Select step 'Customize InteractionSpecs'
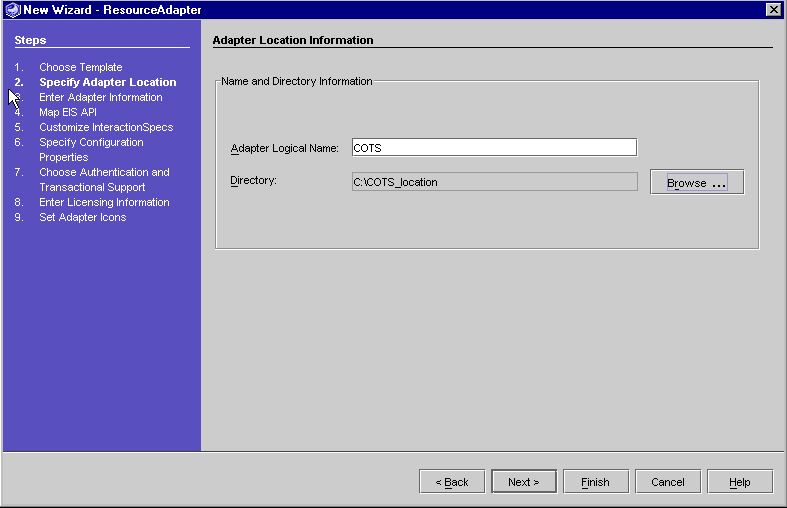This screenshot has height=508, width=787. pyautogui.click(x=106, y=128)
